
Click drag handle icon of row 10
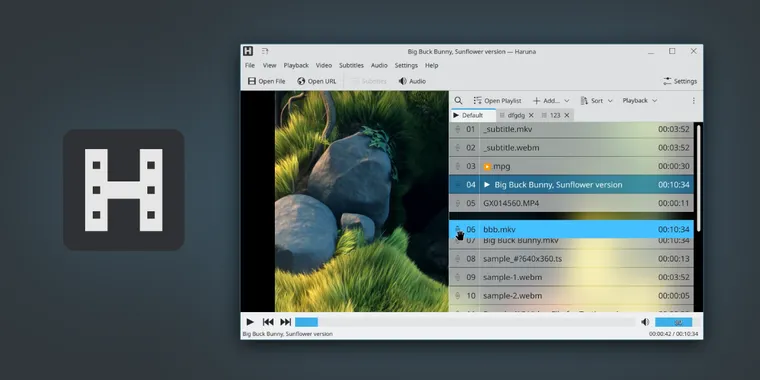(457, 295)
